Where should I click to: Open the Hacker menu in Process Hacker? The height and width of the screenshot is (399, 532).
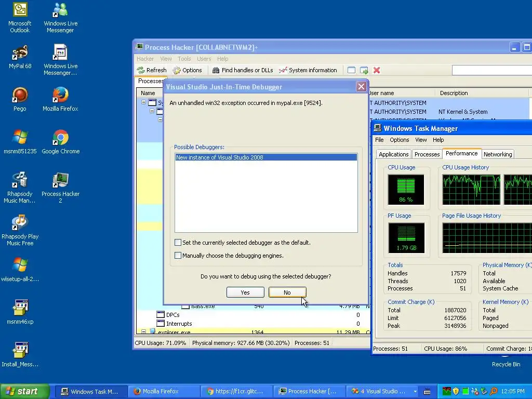coord(145,59)
